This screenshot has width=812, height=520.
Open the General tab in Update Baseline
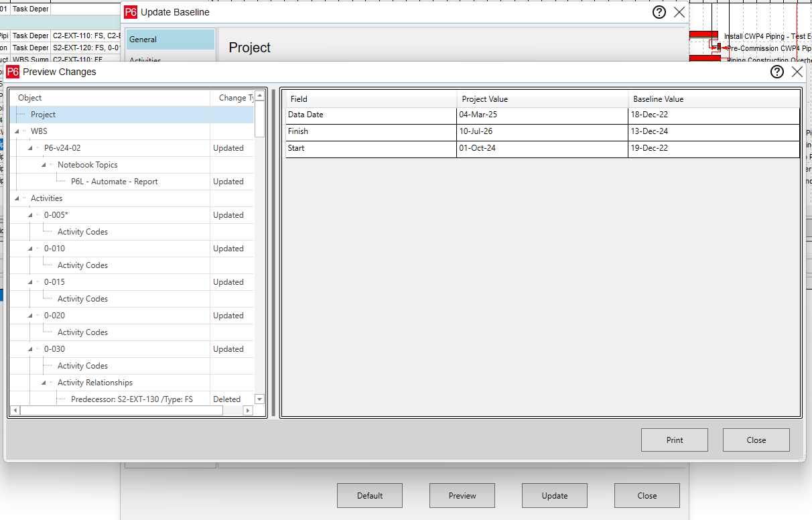pos(170,40)
